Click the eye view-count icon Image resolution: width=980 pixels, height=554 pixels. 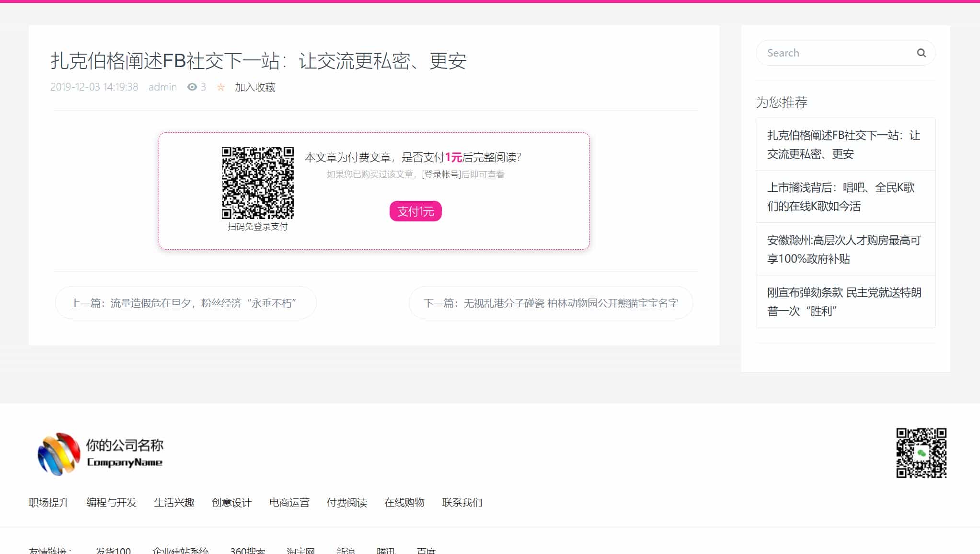(x=191, y=87)
